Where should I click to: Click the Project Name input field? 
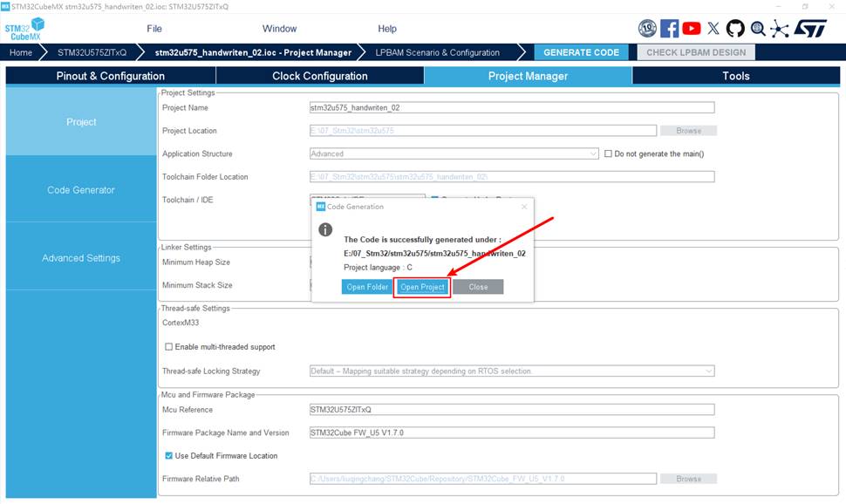pos(512,107)
